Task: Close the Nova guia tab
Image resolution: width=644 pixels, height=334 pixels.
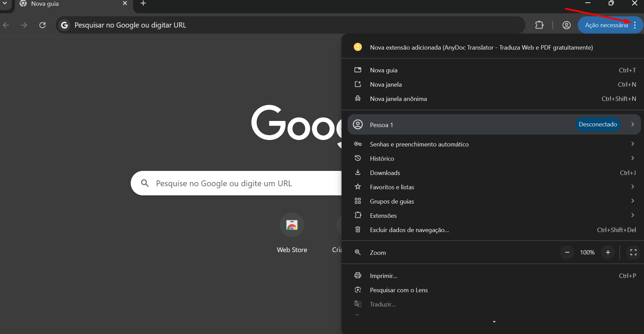Action: [x=125, y=3]
